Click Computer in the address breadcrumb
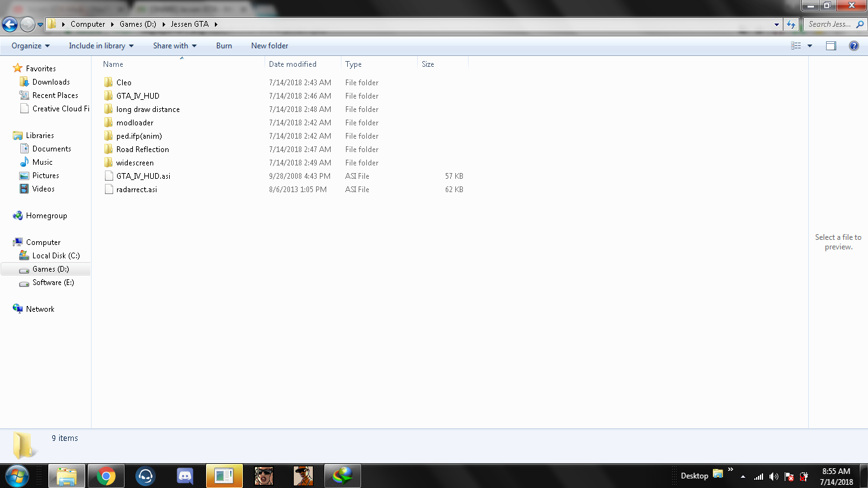Viewport: 868px width, 488px height. [x=88, y=24]
